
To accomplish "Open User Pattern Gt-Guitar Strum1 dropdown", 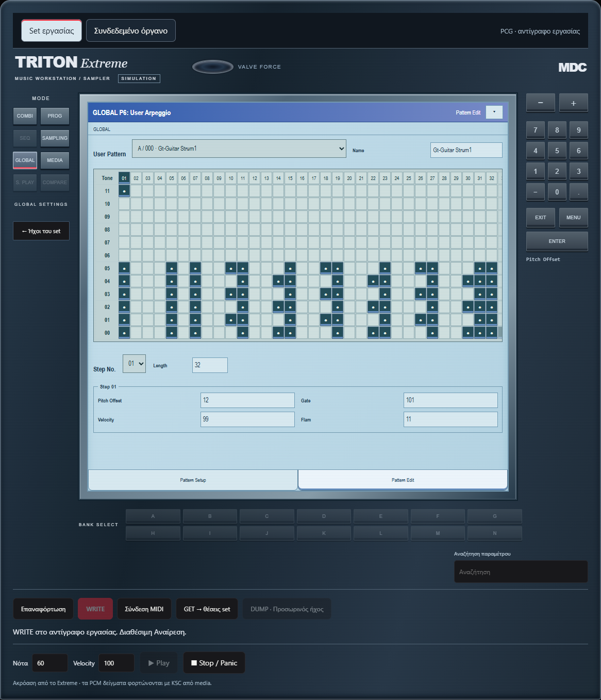I will (239, 149).
